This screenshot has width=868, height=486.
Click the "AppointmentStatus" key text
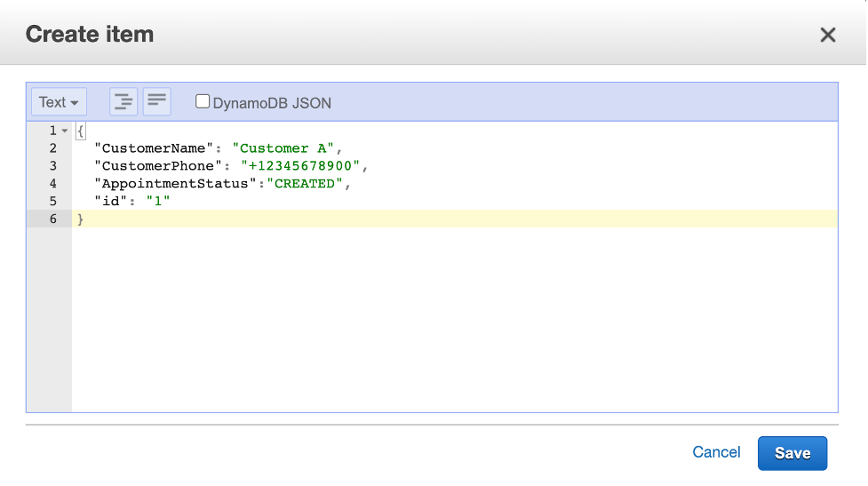(x=176, y=184)
